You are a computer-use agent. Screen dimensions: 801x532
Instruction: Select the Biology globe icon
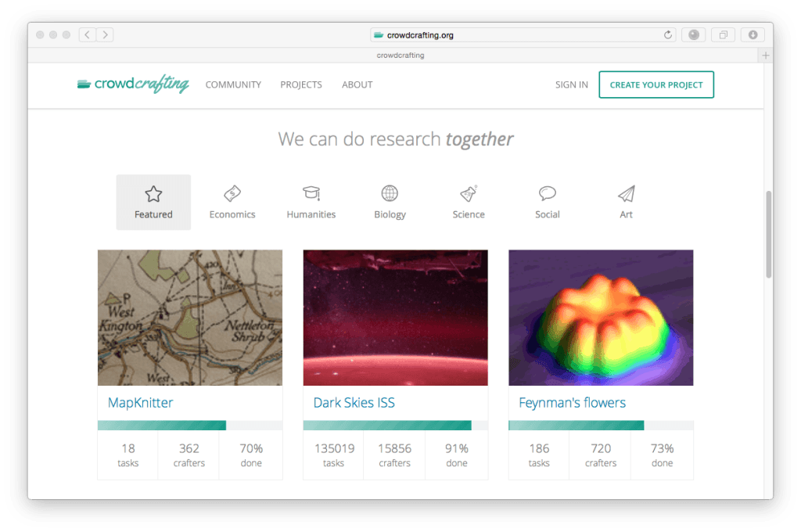point(390,193)
